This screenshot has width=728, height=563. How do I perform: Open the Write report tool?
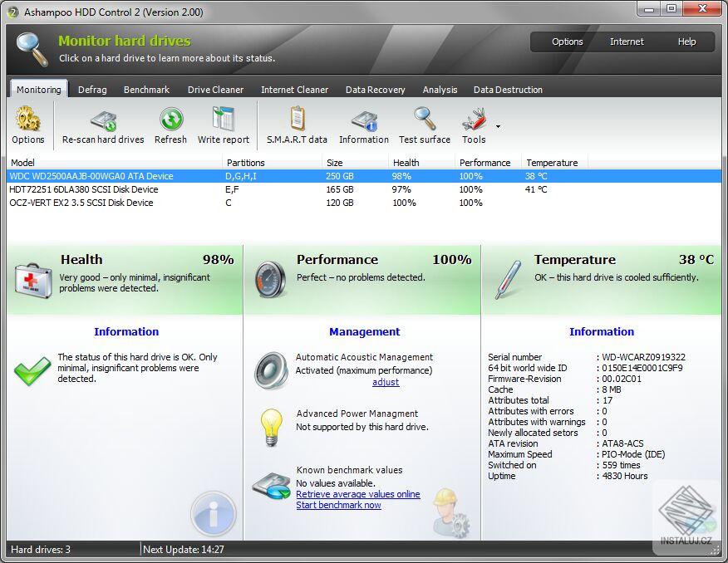click(x=224, y=119)
